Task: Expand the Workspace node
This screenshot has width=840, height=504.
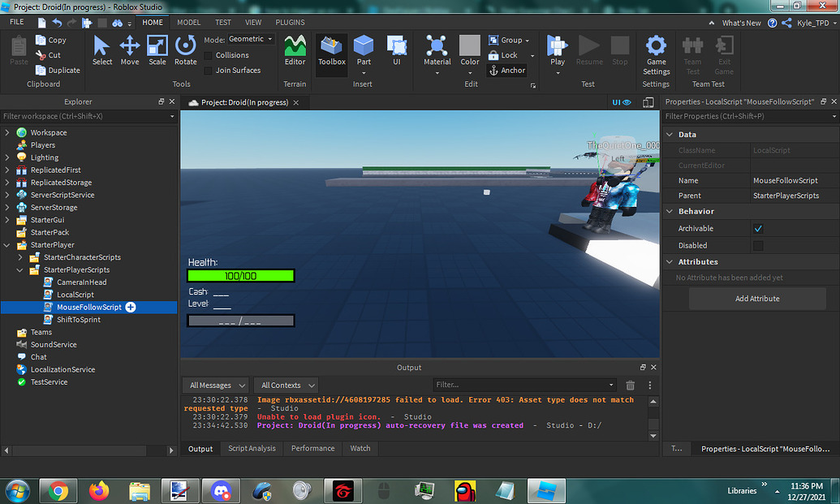Action: [7, 132]
